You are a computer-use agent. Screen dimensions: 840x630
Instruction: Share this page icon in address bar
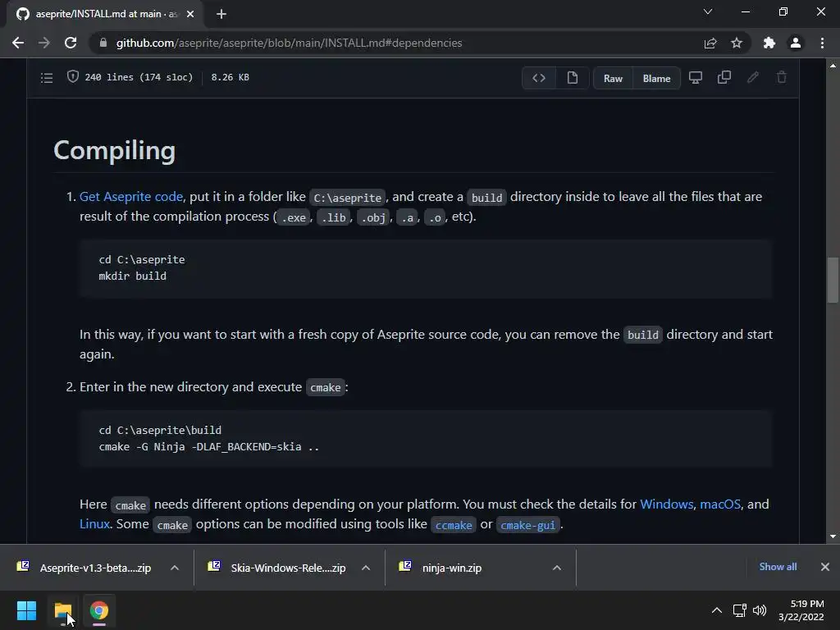(710, 43)
